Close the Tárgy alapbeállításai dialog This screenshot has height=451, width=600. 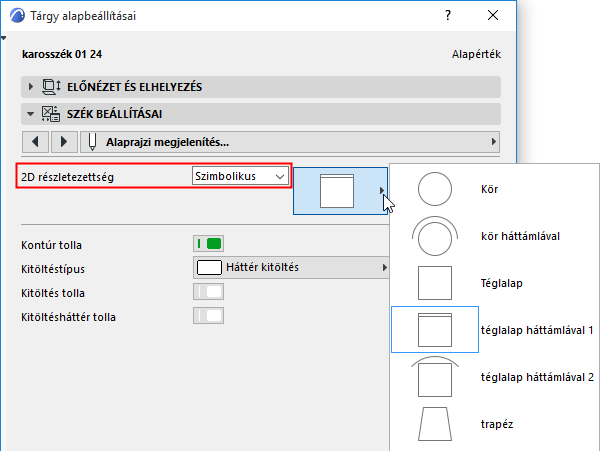click(493, 15)
